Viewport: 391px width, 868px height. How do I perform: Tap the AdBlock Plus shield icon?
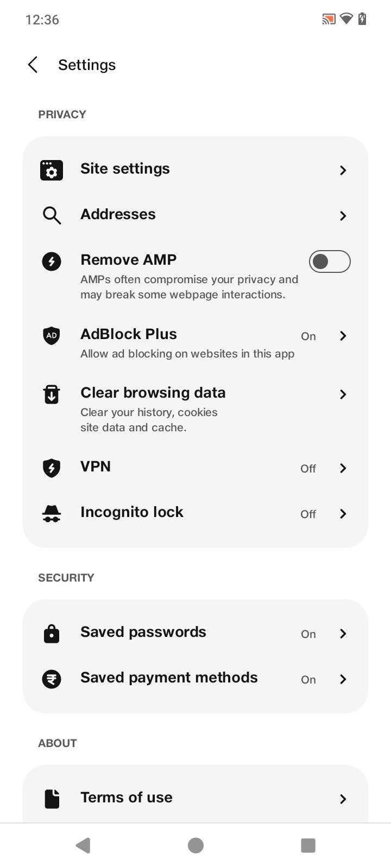52,335
